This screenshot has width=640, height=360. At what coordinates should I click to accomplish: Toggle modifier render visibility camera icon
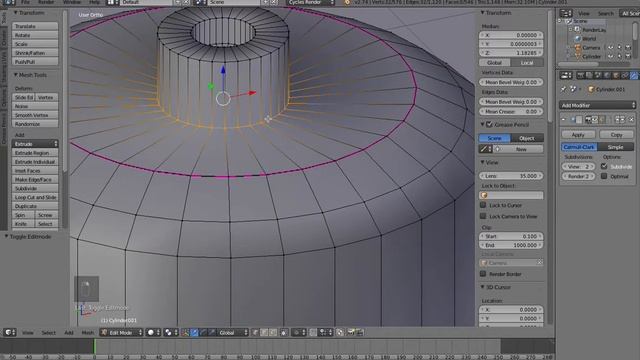[x=588, y=120]
